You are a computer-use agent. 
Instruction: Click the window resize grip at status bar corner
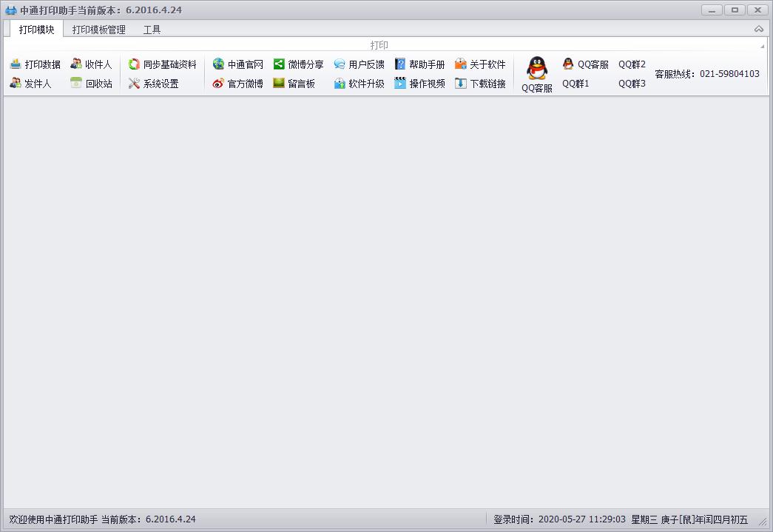pos(763,521)
